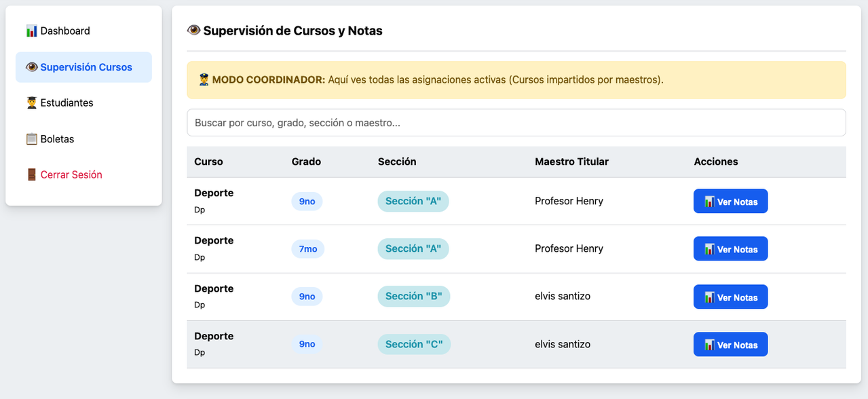Click Profesor Henry in the 7mo row
The height and width of the screenshot is (399, 868).
[x=569, y=248]
